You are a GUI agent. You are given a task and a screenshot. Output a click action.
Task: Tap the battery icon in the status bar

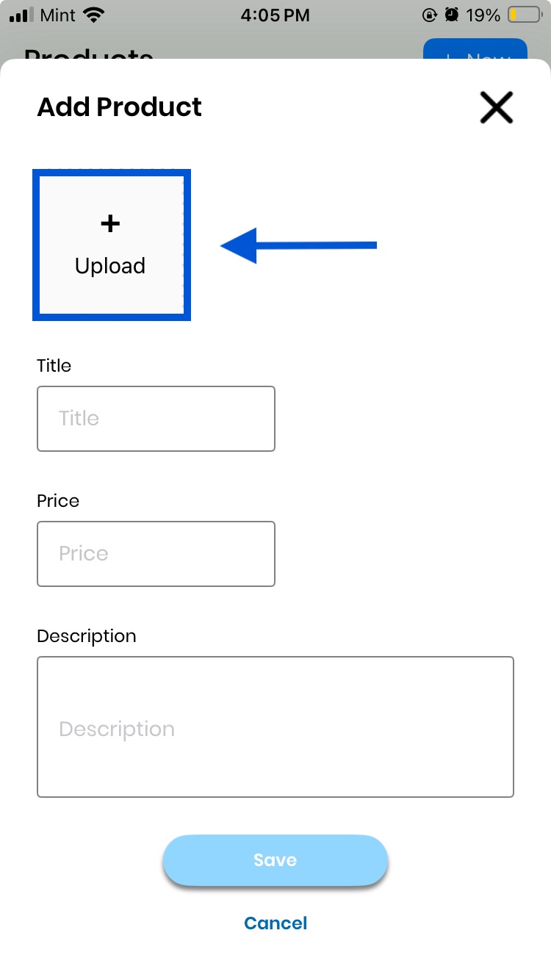[524, 15]
